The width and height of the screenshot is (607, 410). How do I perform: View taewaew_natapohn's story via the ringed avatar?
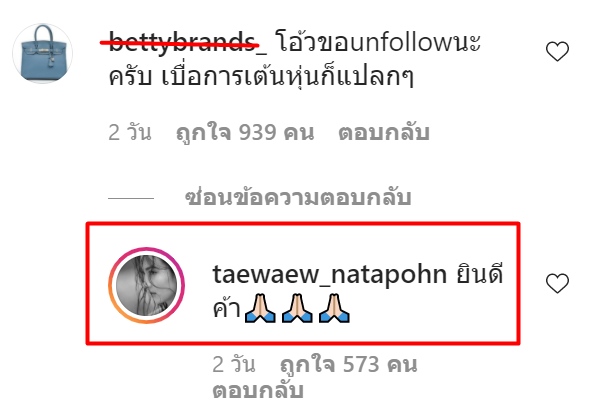pos(146,285)
